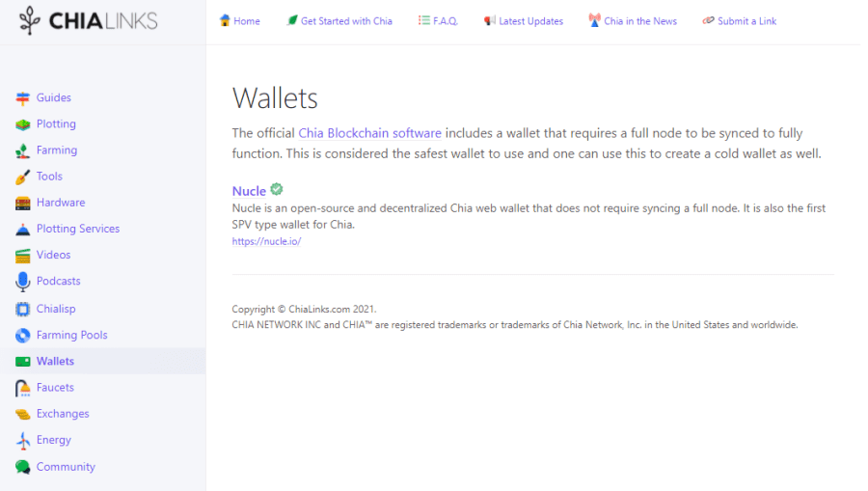Click the Nucle description text about SPV wallet
This screenshot has width=868, height=491.
coord(529,216)
